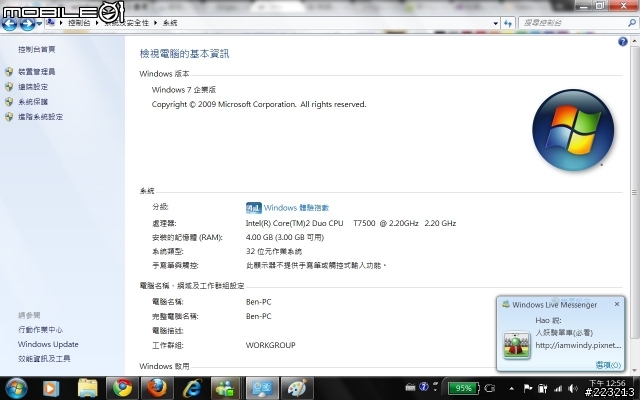The height and width of the screenshot is (400, 640).
Task: Click the Control Panel System taskbar button
Action: pos(262,388)
